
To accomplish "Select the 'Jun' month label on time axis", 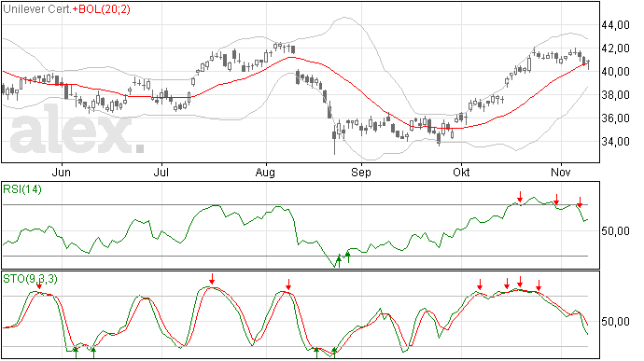I will point(62,172).
